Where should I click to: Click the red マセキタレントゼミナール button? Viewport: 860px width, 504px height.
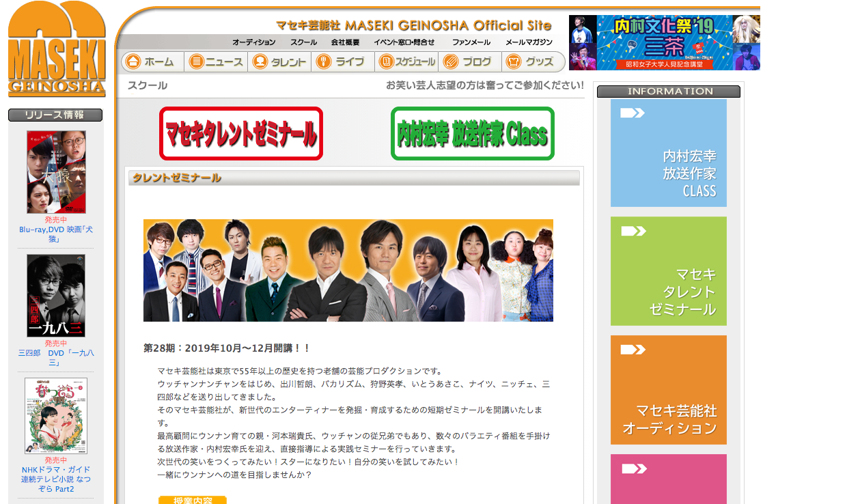(x=241, y=134)
